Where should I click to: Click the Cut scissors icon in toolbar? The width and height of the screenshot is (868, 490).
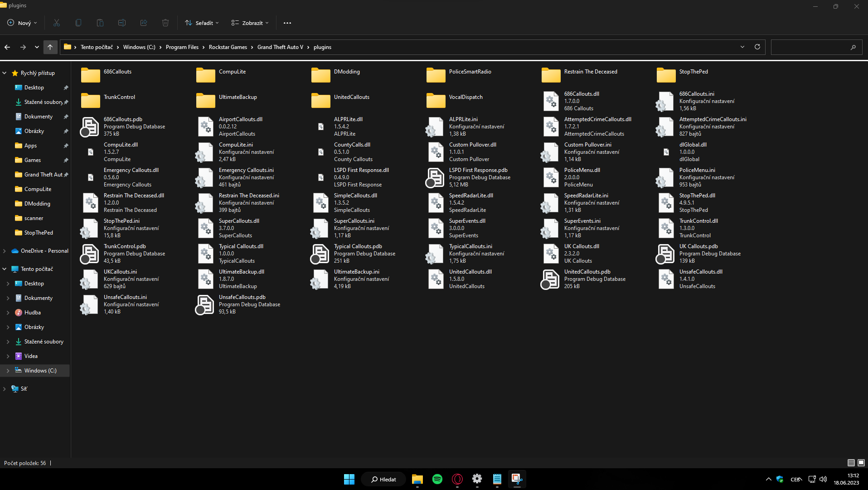[x=57, y=23]
